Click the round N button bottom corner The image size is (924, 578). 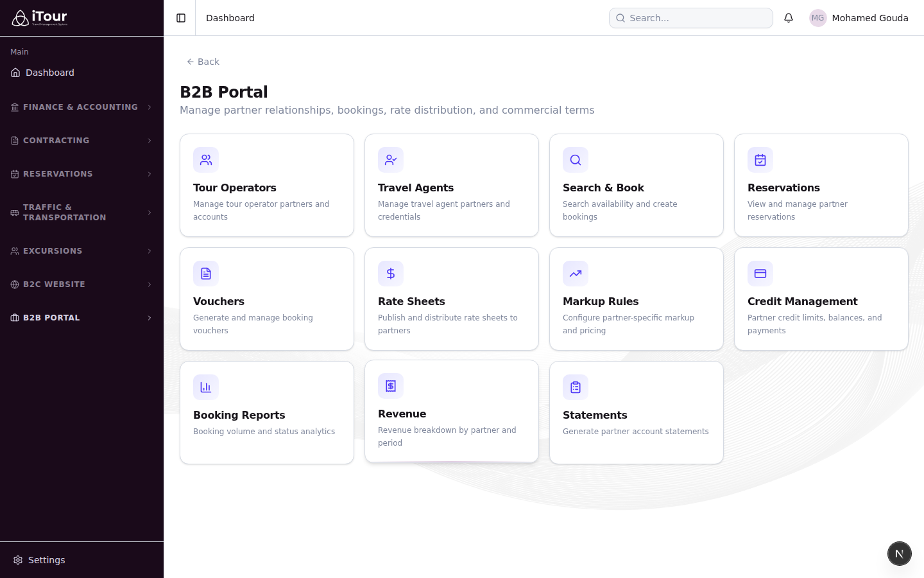point(900,554)
